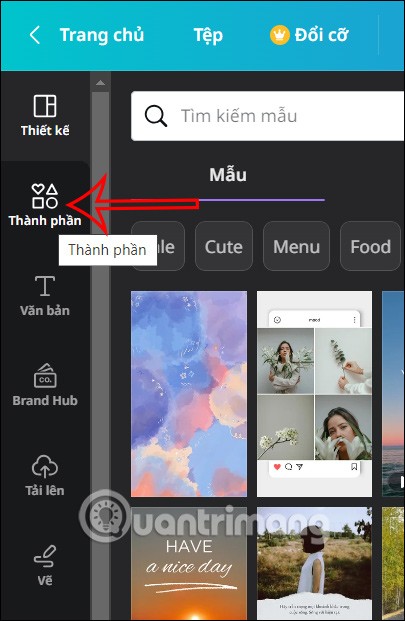Screen dimensions: 405x621
Task: Click the back chevron beside Trang chủ
Action: pyautogui.click(x=35, y=35)
